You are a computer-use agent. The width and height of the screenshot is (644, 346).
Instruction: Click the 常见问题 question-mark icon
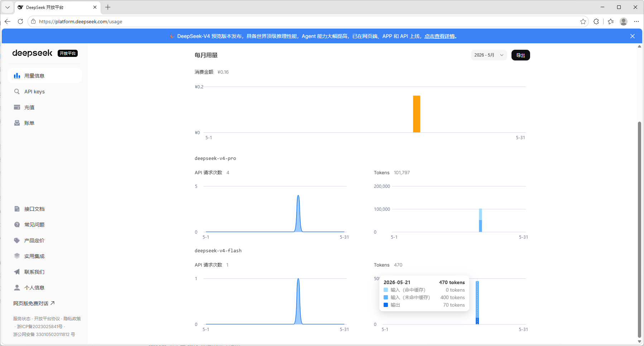(x=17, y=225)
